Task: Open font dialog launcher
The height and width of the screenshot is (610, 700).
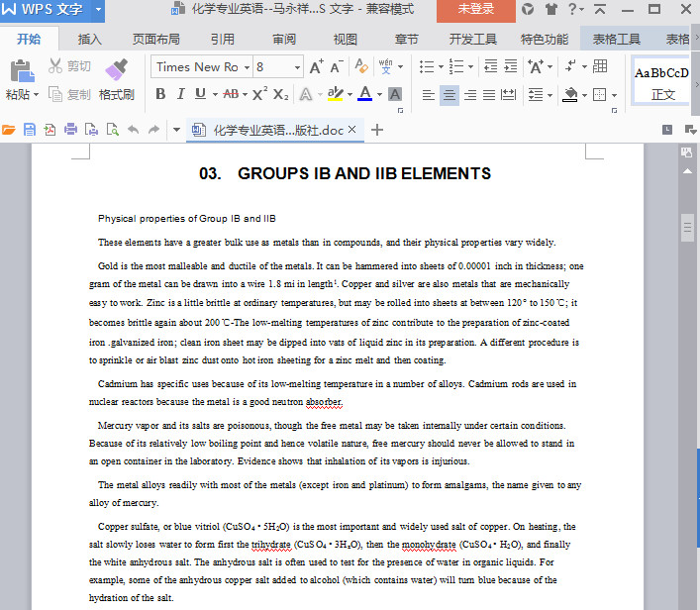Action: tap(400, 110)
